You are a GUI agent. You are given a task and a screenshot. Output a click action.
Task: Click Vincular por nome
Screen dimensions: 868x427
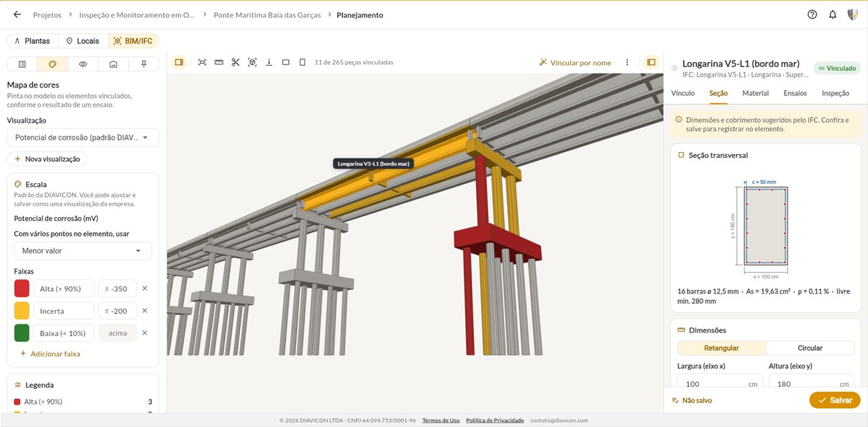pyautogui.click(x=575, y=62)
